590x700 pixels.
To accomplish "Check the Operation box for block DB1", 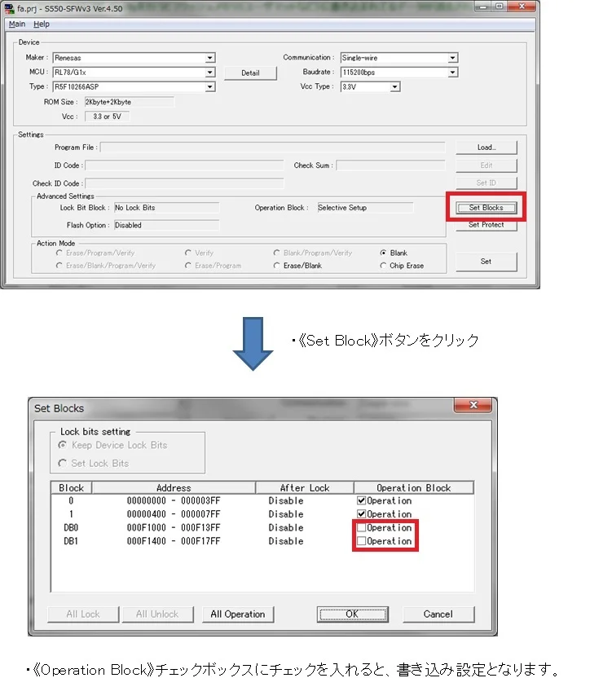I will pyautogui.click(x=361, y=541).
